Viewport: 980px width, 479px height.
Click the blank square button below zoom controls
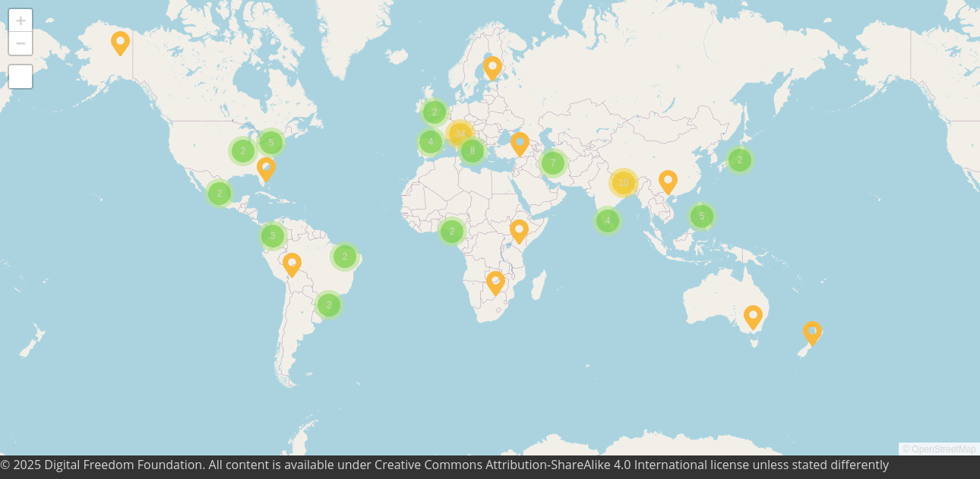21,77
